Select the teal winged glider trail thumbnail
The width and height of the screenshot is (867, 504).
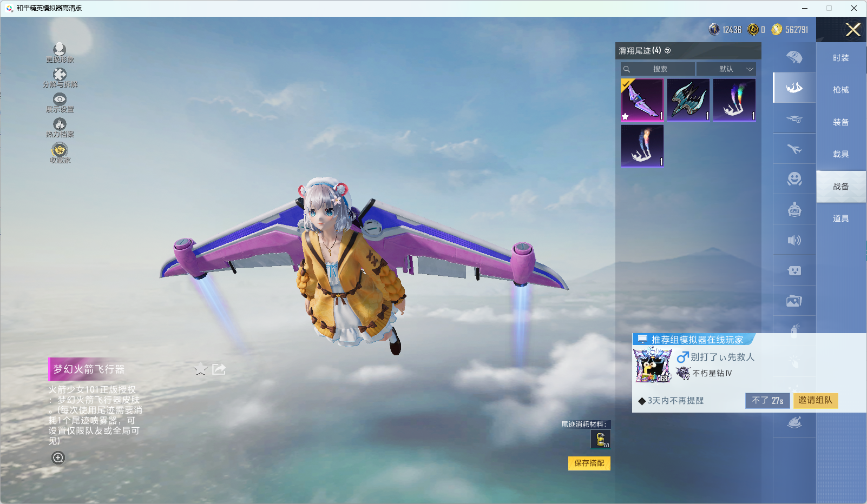point(688,100)
